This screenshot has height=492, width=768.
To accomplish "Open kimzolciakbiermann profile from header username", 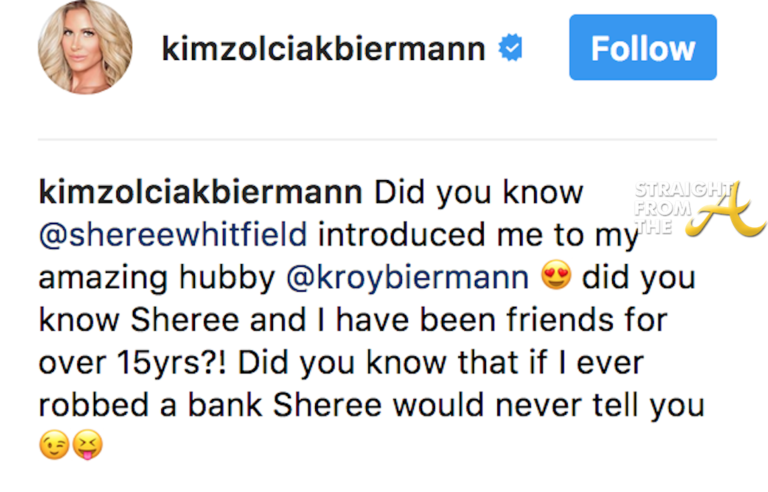I will pyautogui.click(x=323, y=48).
